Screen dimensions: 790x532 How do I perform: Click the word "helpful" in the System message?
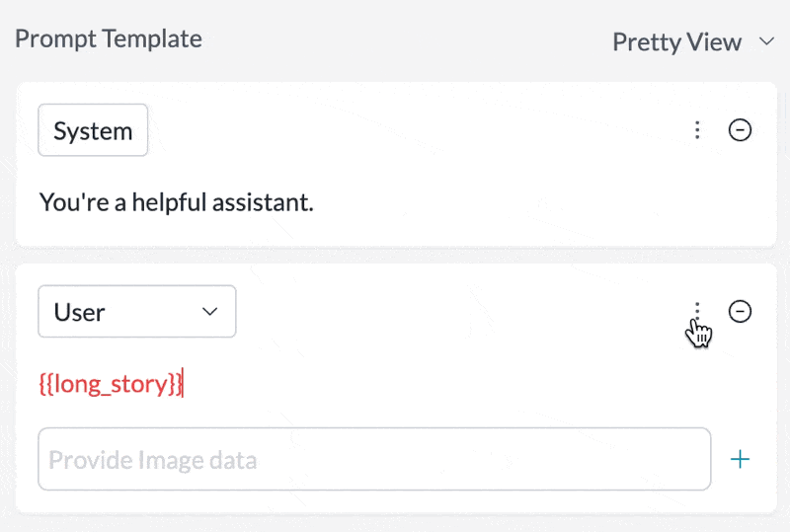168,203
